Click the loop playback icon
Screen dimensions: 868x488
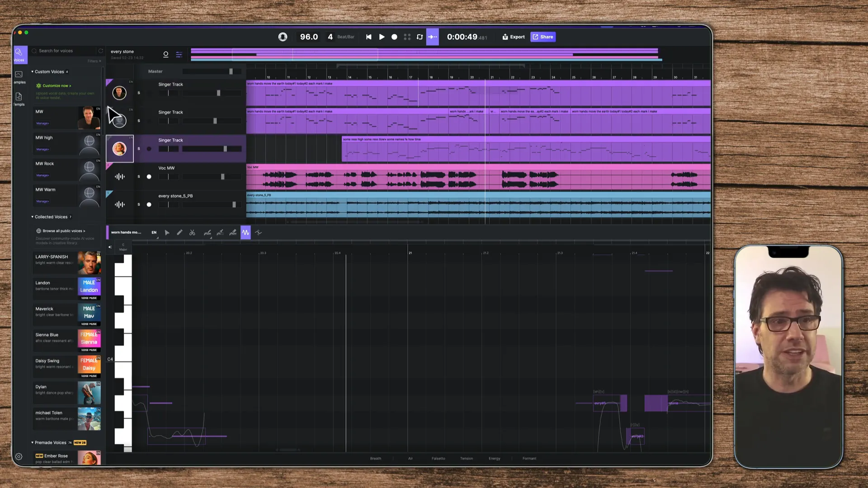click(x=420, y=37)
